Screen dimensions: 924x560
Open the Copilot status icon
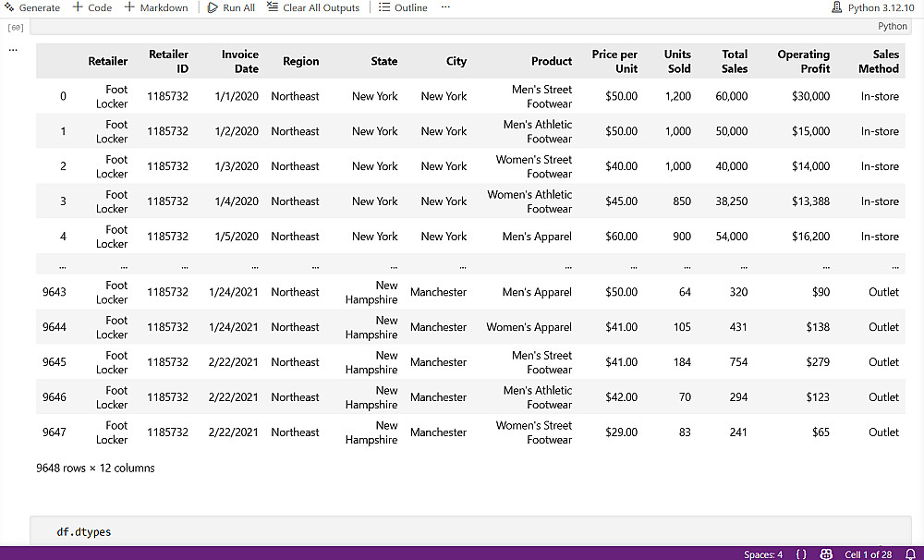coord(826,554)
